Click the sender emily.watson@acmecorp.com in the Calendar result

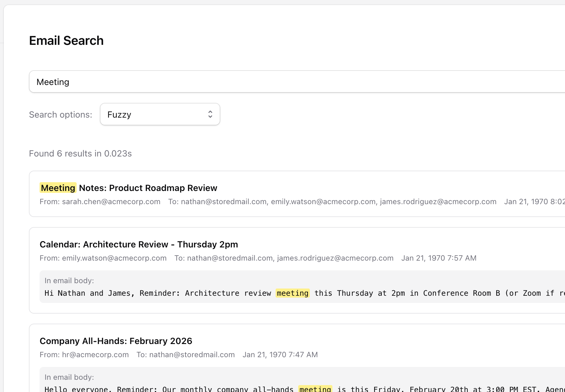tap(114, 258)
